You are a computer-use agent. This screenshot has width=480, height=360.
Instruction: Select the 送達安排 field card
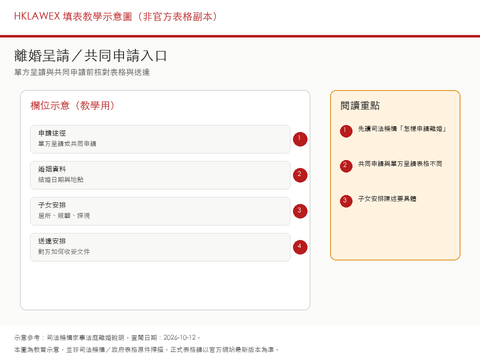point(160,247)
